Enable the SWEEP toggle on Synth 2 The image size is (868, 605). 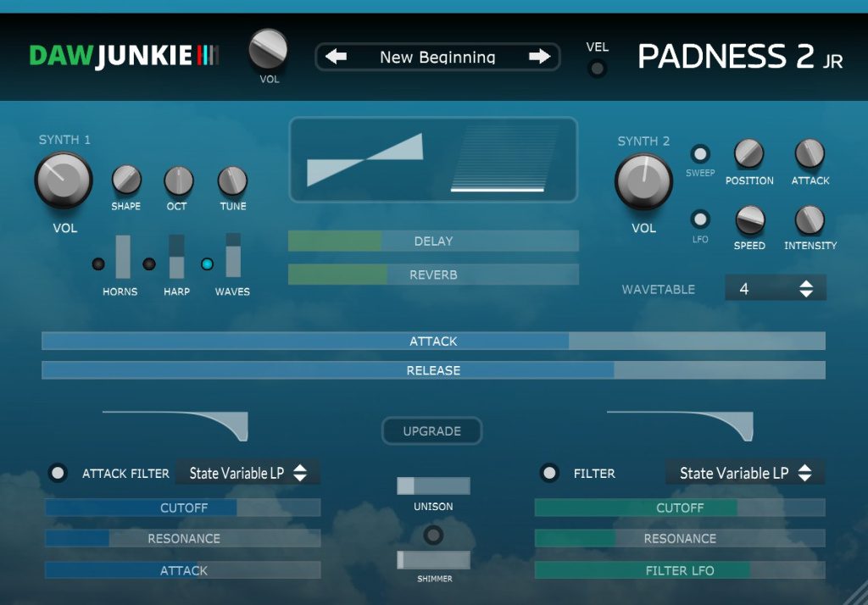click(700, 154)
